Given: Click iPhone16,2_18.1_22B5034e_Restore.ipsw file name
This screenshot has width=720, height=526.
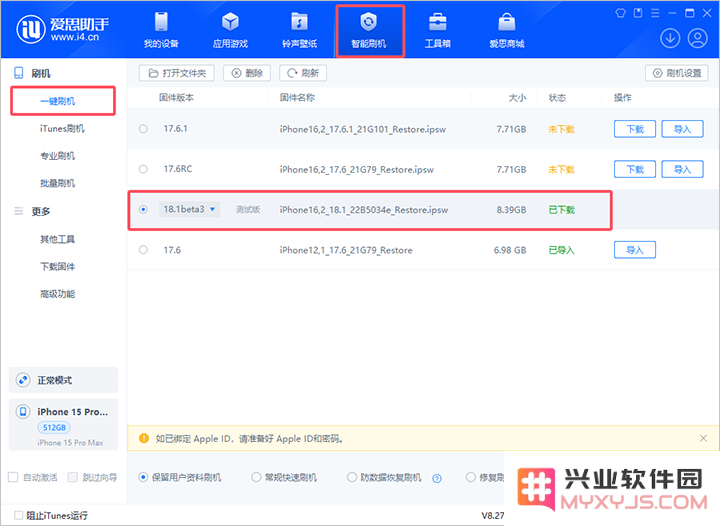Looking at the screenshot, I should pos(364,210).
